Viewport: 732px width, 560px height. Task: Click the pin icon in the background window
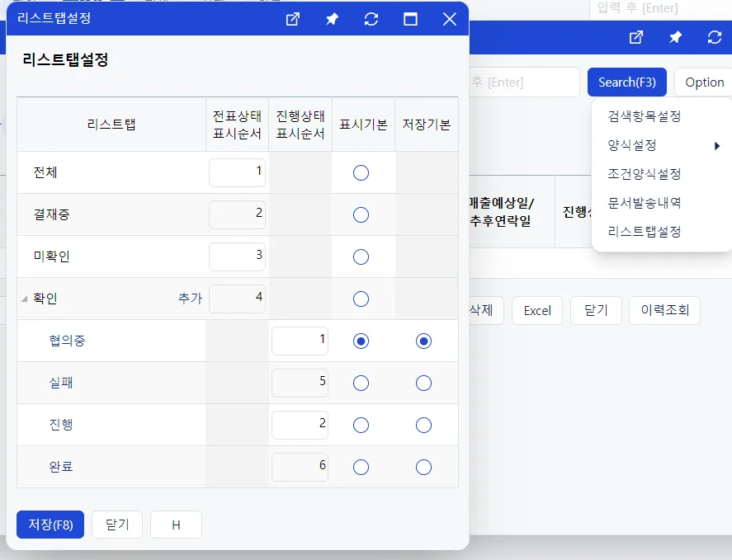point(675,37)
